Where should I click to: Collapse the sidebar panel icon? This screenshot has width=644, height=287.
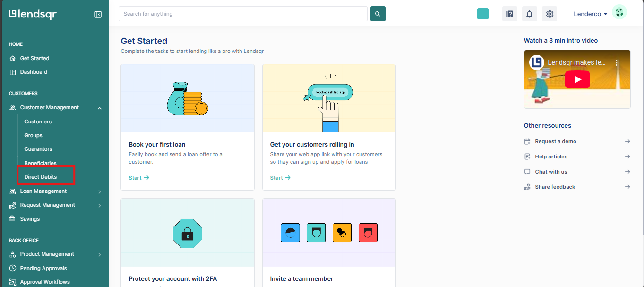pos(98,15)
